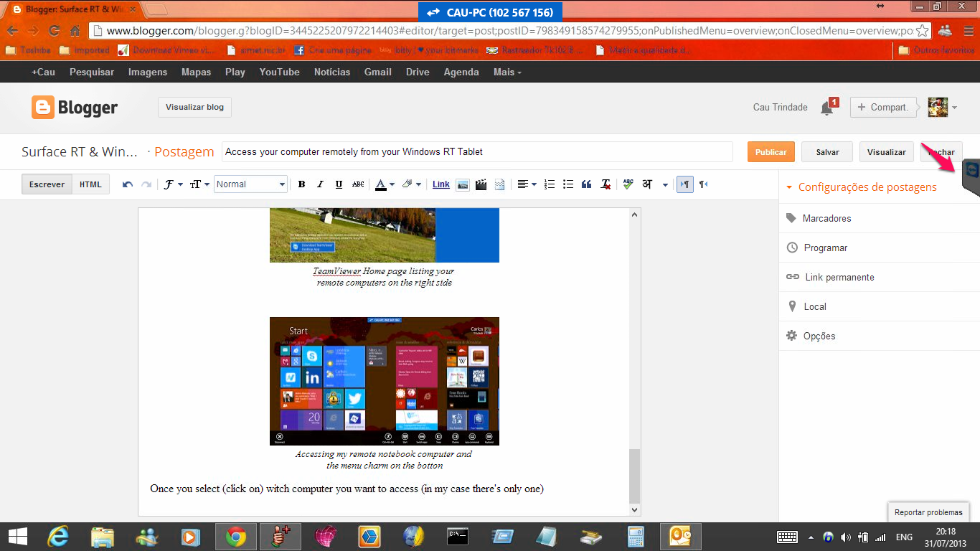The image size is (980, 551).
Task: Run the spell check
Action: click(628, 184)
